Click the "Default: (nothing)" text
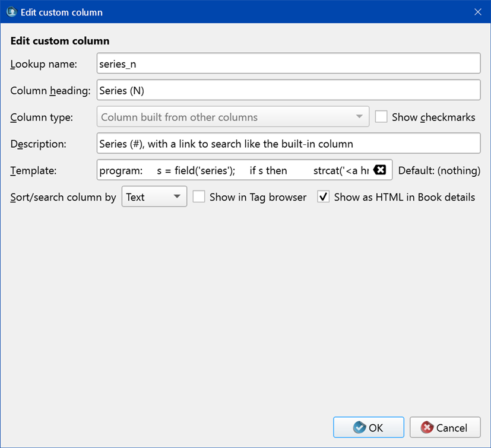The width and height of the screenshot is (491, 448). click(439, 170)
